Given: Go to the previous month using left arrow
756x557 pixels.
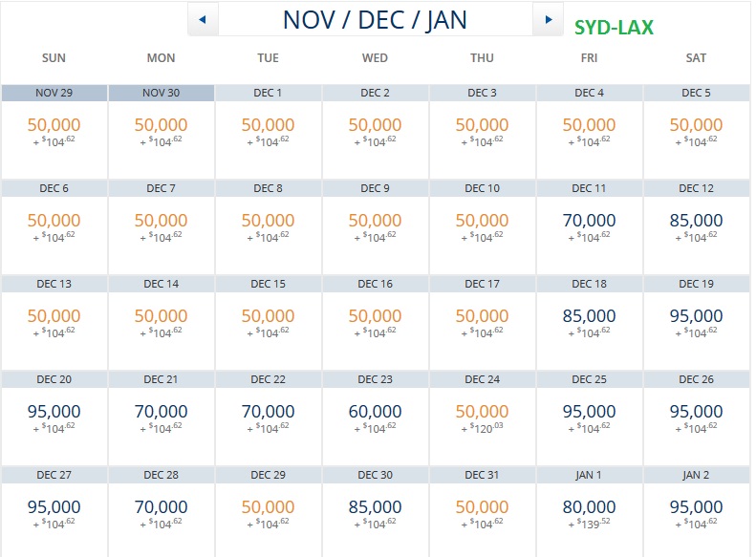Looking at the screenshot, I should tap(203, 19).
